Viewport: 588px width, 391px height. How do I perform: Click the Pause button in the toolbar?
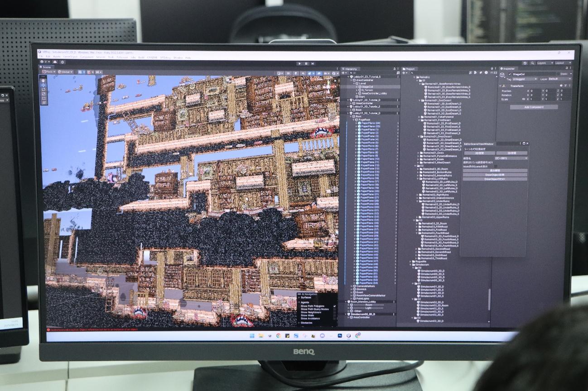click(x=306, y=63)
